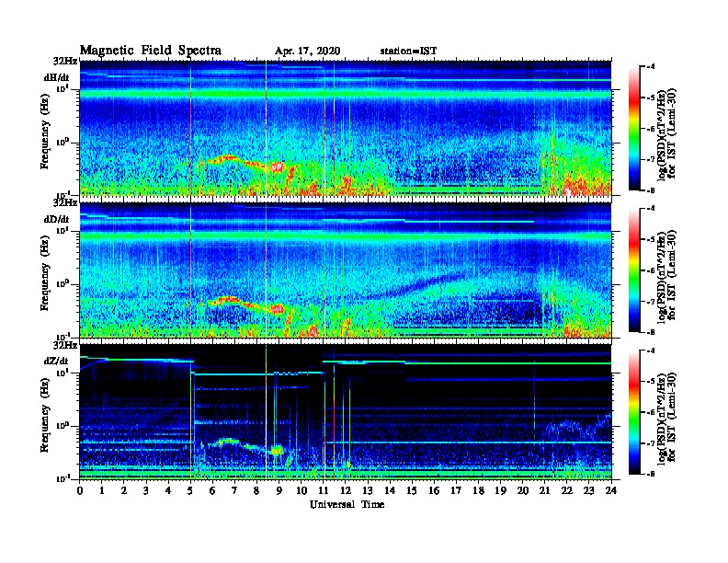This screenshot has width=728, height=563.
Task: Click the '32Hz' label above dH/dt panel
Action: pos(65,61)
